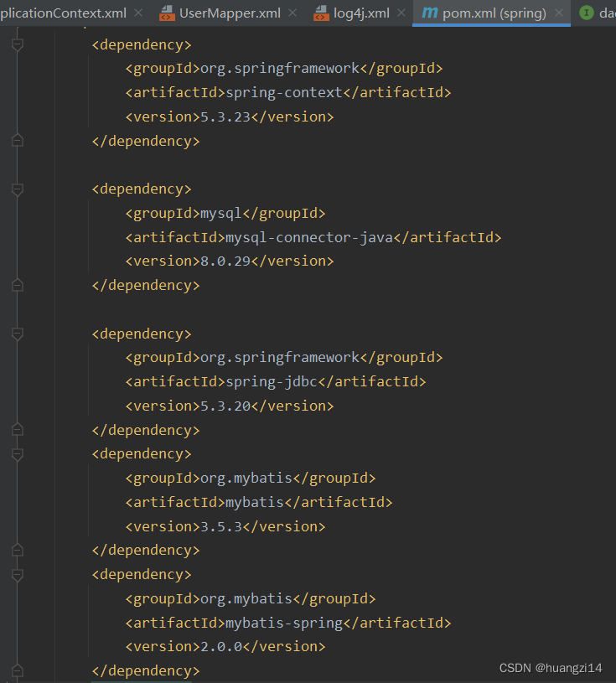Close the log4j.xml tab
This screenshot has width=616, height=683.
(x=400, y=13)
